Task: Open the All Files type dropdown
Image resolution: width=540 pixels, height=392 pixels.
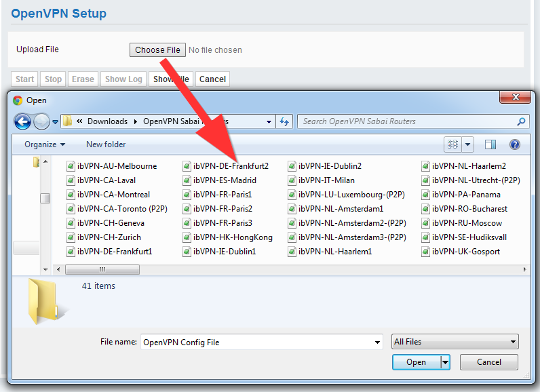Action: click(x=455, y=342)
